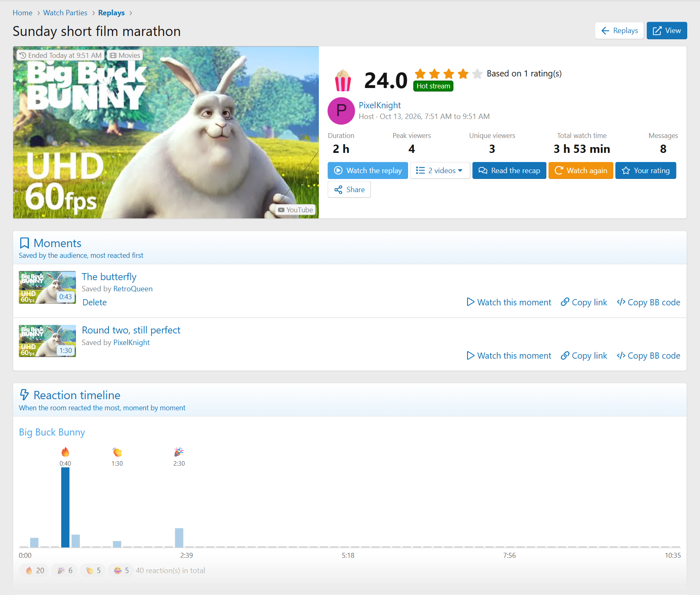Viewport: 700px width, 595px height.
Task: Copy BB code for Round two moment
Action: click(x=648, y=356)
